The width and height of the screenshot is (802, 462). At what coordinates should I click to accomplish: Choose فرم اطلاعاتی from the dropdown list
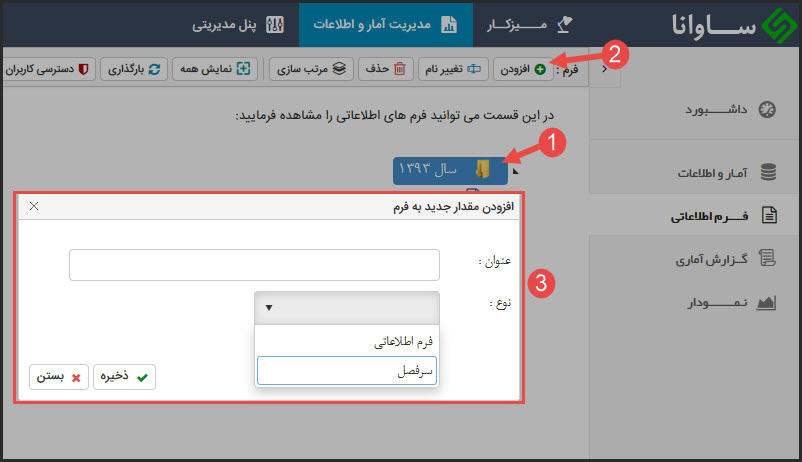pyautogui.click(x=347, y=341)
